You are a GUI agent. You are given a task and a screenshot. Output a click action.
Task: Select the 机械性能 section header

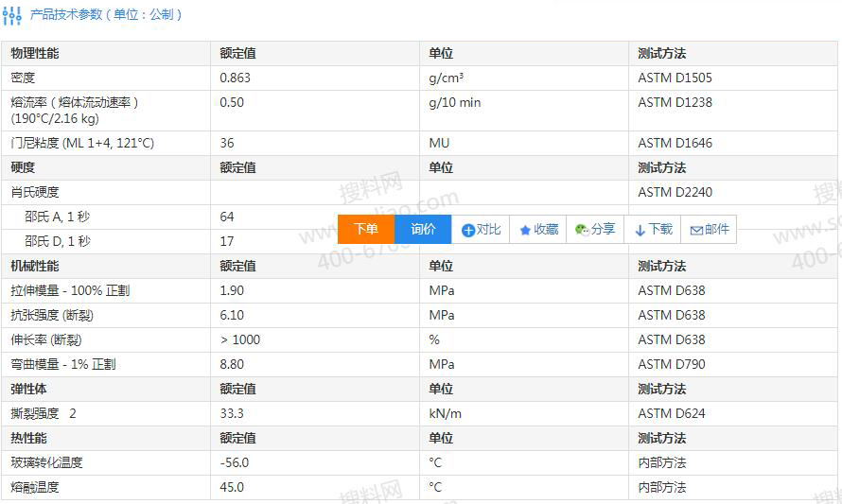pos(35,267)
